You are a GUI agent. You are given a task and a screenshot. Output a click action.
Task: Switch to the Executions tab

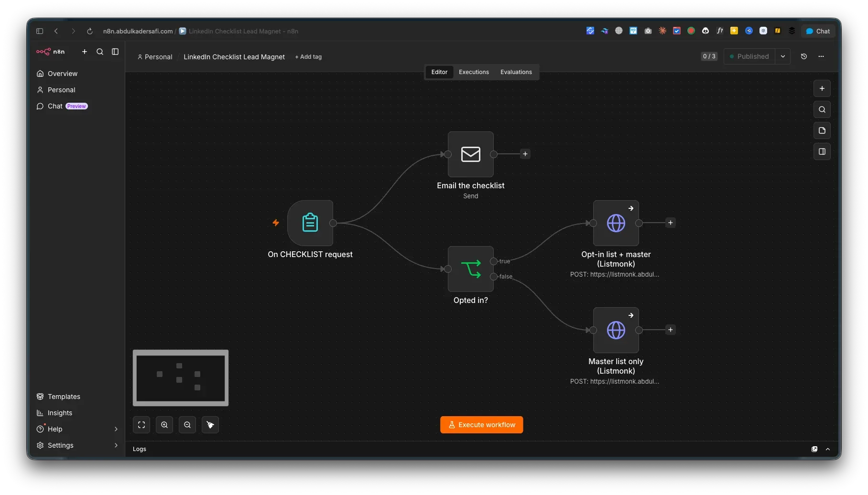[474, 72]
